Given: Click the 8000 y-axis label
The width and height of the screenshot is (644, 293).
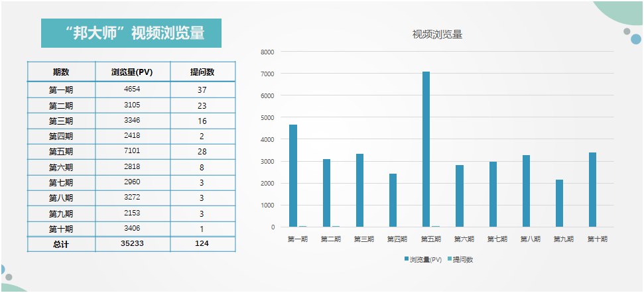Looking at the screenshot, I should [267, 52].
